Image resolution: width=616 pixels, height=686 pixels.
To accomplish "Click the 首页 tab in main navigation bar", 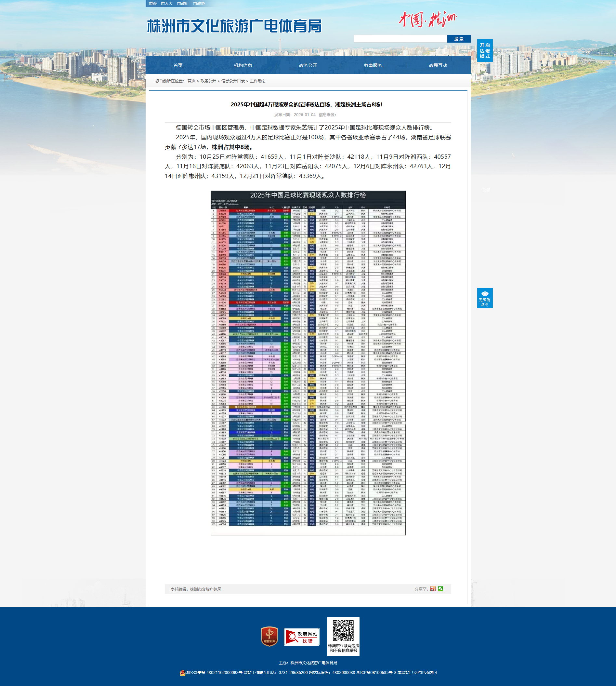I will 178,65.
